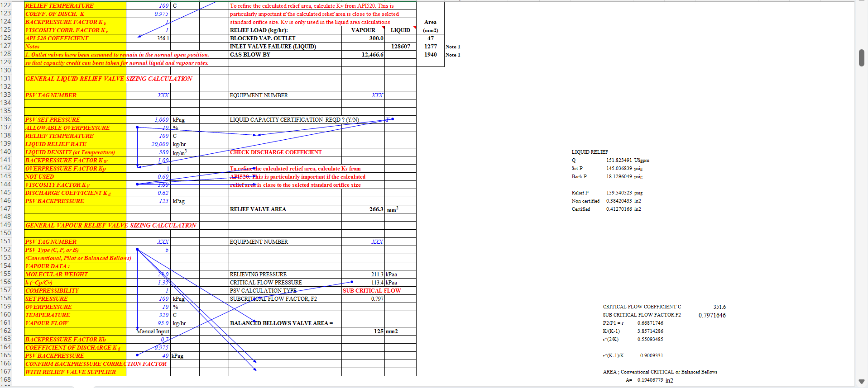Screen dimensions: 868x388
Task: Select the ALLOWABLE OVERPRESSURE label
Action: pos(75,128)
